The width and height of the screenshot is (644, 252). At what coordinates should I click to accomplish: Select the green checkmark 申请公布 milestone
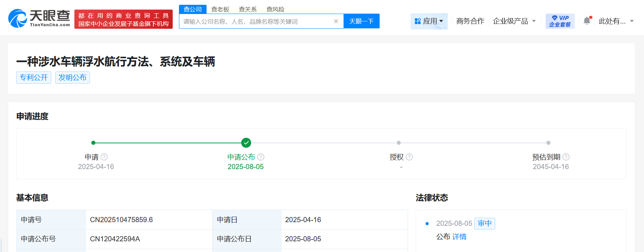[x=246, y=143]
